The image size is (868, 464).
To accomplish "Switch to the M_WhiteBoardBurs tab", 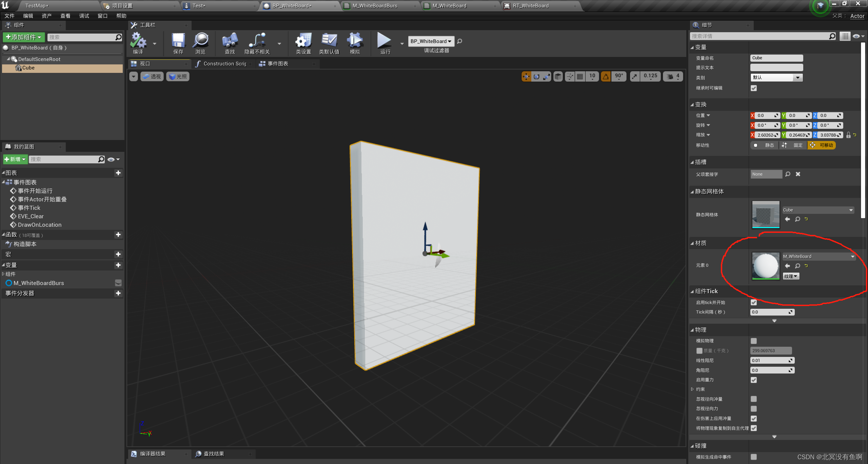I will click(375, 6).
